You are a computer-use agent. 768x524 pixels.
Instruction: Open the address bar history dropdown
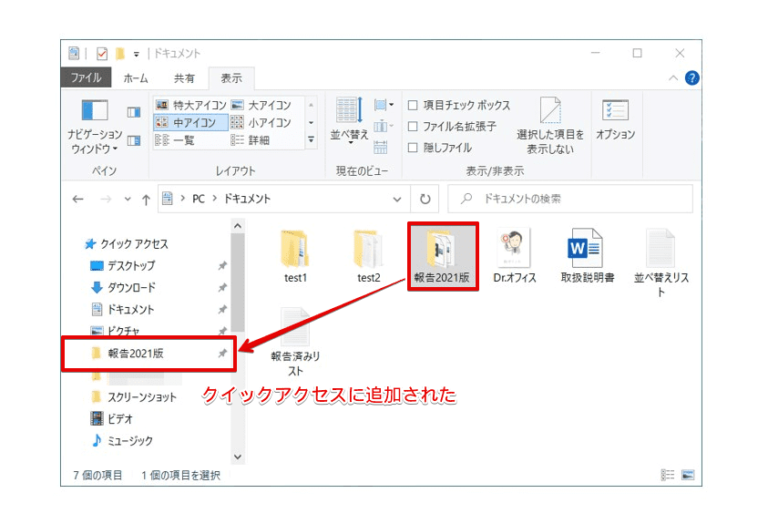[x=397, y=199]
